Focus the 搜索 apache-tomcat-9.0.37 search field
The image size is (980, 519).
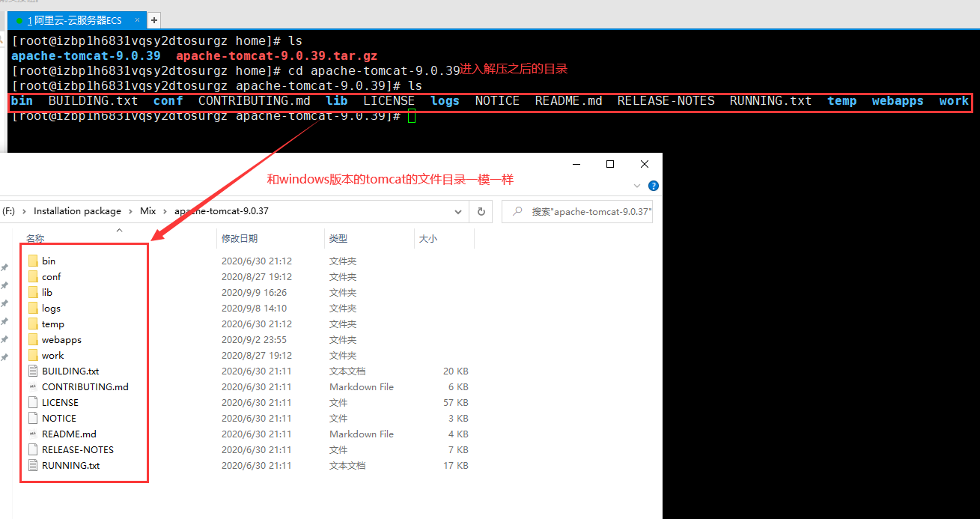tap(577, 211)
